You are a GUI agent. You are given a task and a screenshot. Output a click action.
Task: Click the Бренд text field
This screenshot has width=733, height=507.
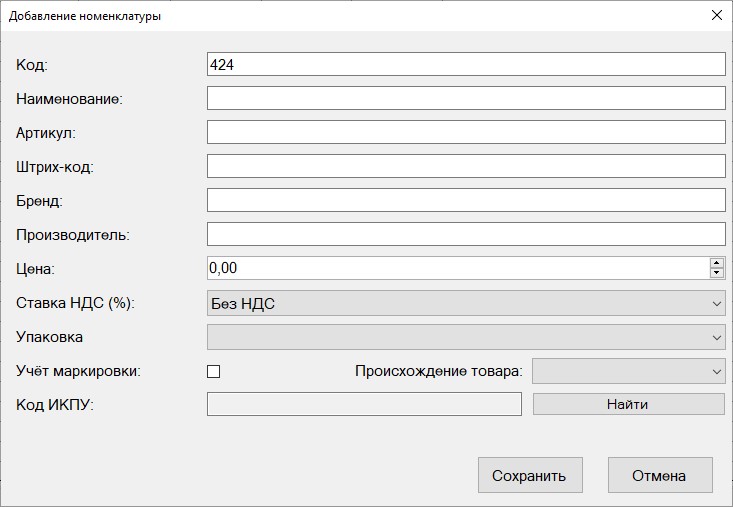[465, 200]
